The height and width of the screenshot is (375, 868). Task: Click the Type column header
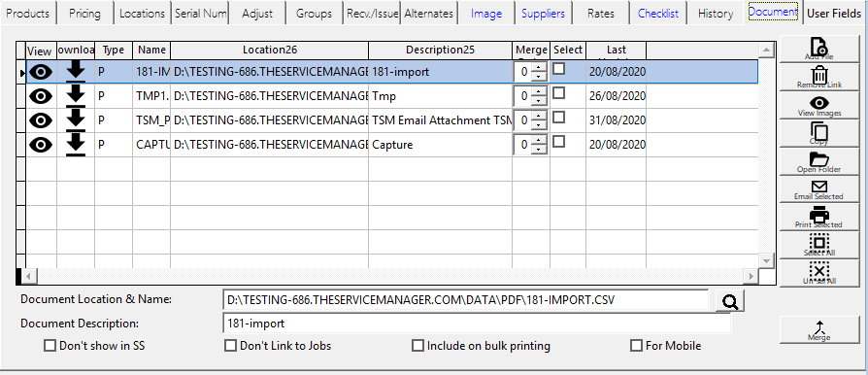coord(114,50)
